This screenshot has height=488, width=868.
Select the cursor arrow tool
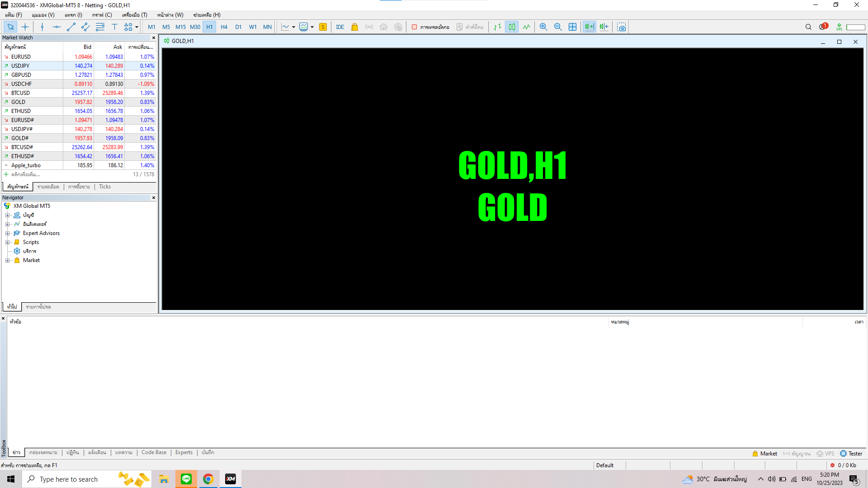tap(10, 27)
